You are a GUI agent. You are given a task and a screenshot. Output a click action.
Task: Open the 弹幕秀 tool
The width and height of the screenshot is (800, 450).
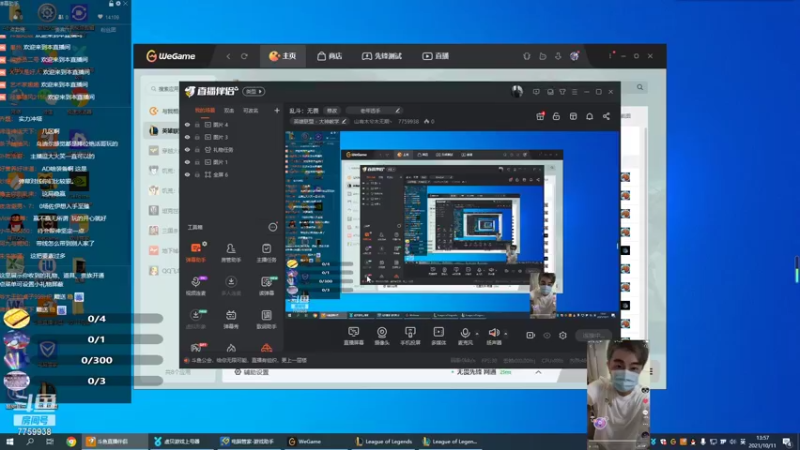point(231,319)
